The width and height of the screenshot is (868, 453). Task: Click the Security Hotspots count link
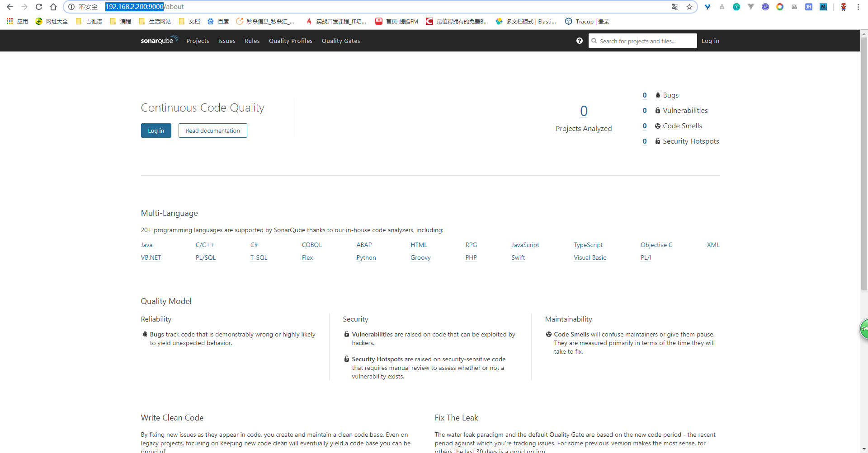click(x=645, y=141)
